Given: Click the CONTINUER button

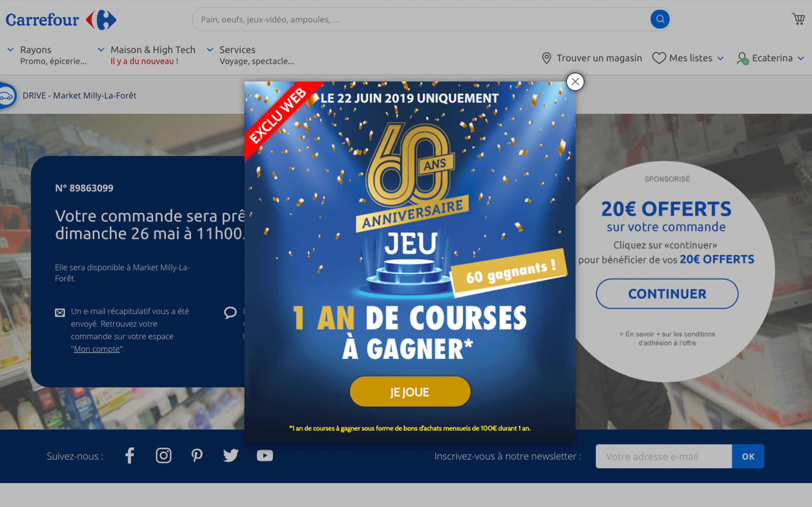Looking at the screenshot, I should click(667, 294).
